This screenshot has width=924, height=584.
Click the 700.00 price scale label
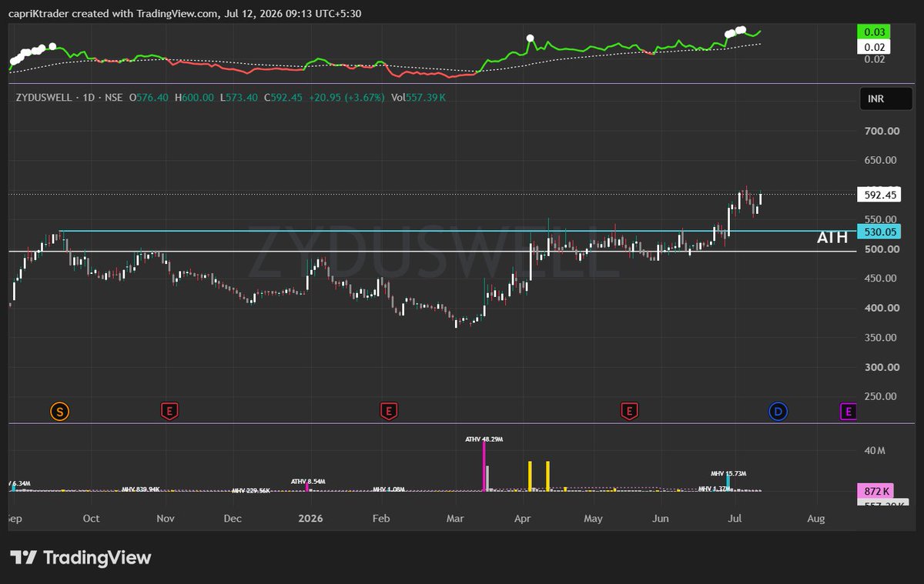pos(882,132)
